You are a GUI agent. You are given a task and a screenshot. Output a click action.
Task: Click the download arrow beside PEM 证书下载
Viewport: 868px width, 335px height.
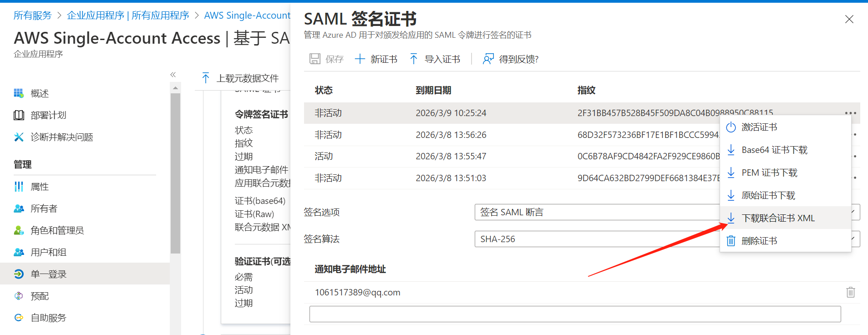731,173
